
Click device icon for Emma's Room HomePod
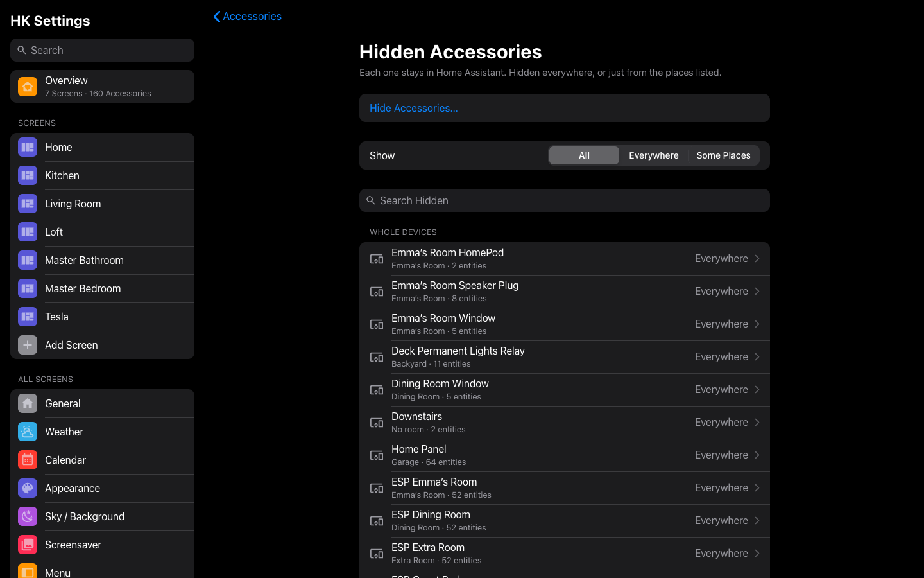coord(377,259)
